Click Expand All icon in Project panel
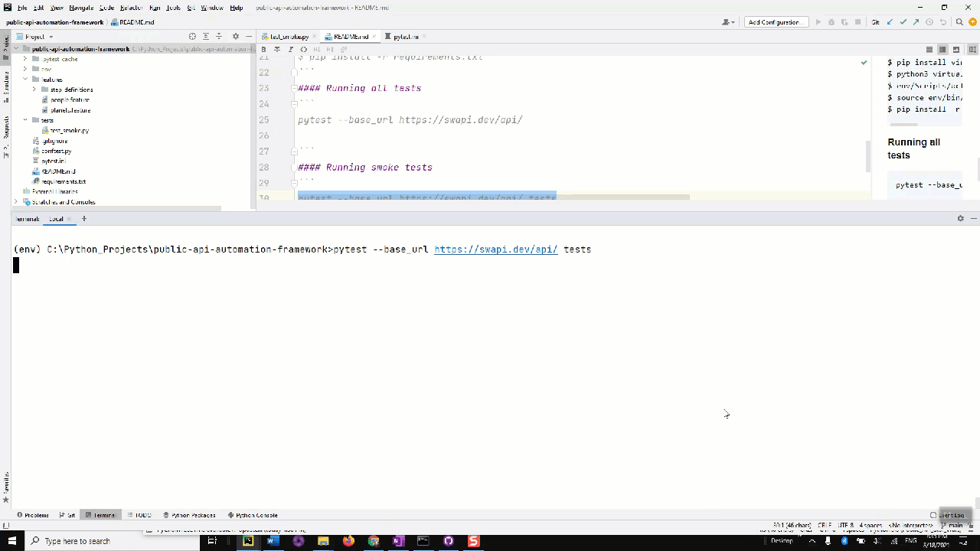This screenshot has height=551, width=980. (206, 37)
